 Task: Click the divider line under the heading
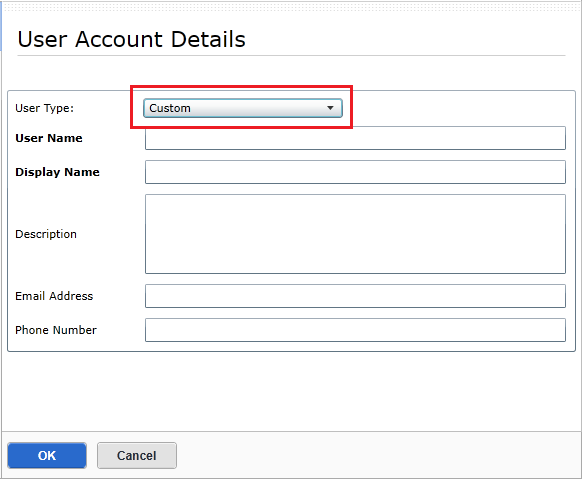tap(291, 56)
